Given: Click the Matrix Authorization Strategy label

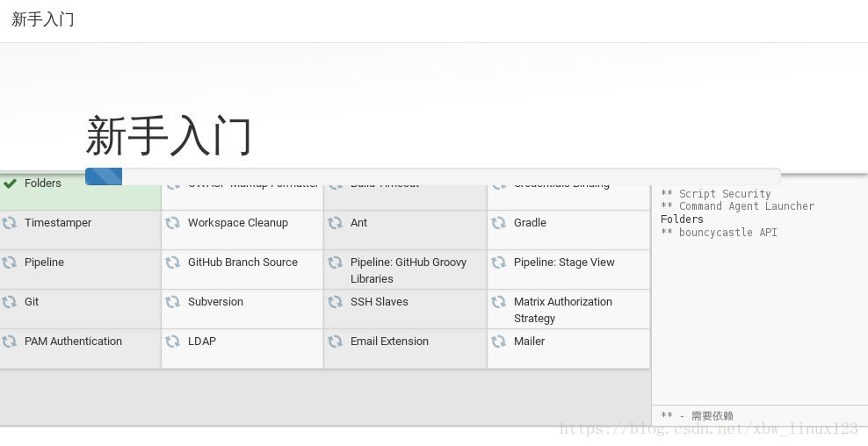Looking at the screenshot, I should pos(563,310).
